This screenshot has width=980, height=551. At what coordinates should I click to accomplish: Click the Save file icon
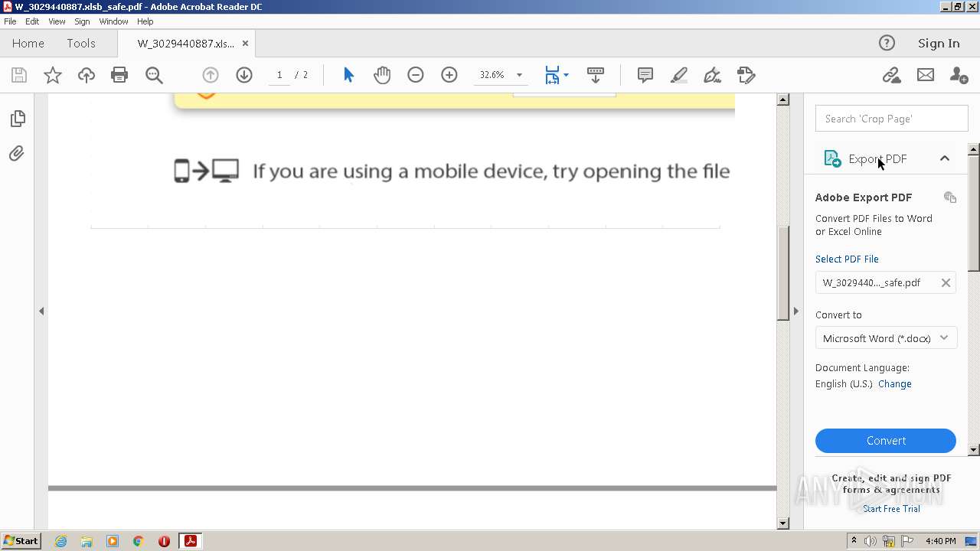click(x=19, y=75)
